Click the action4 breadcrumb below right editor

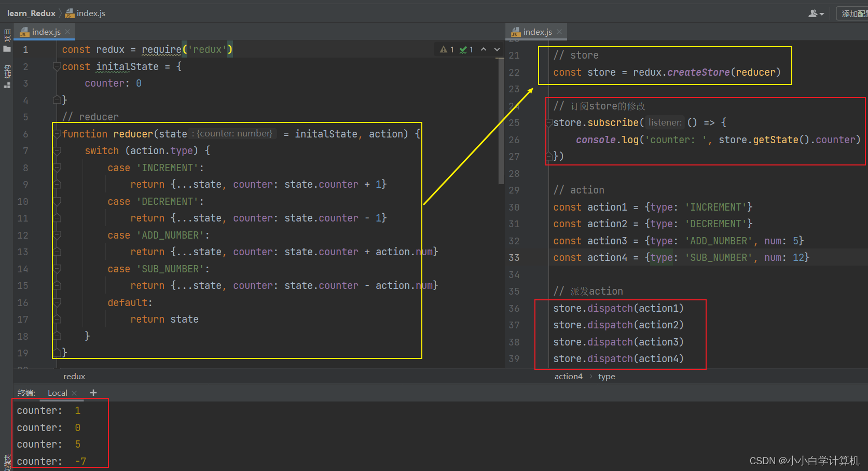pyautogui.click(x=568, y=377)
